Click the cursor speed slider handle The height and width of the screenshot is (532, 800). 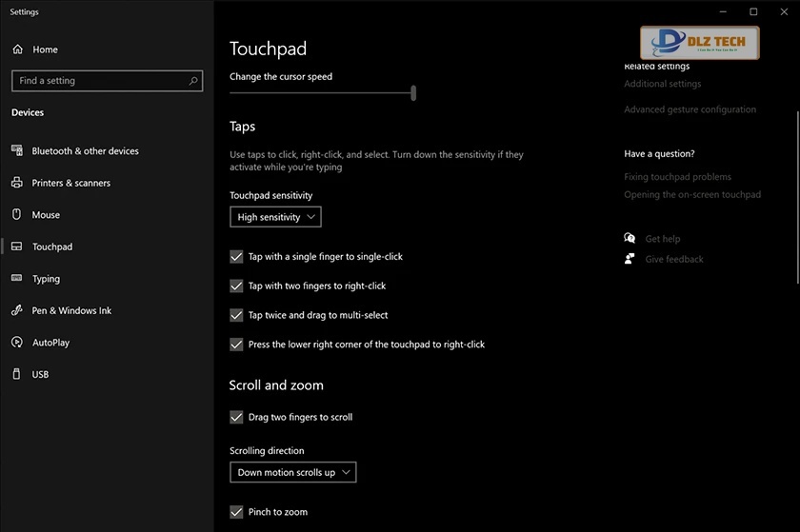[413, 92]
